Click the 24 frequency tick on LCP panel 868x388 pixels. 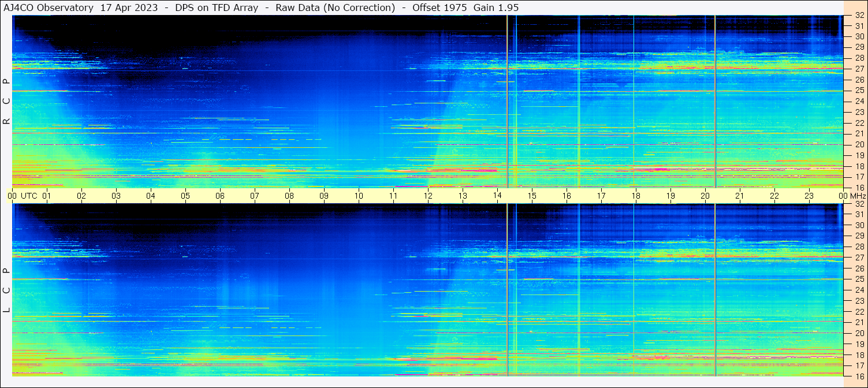pyautogui.click(x=859, y=290)
